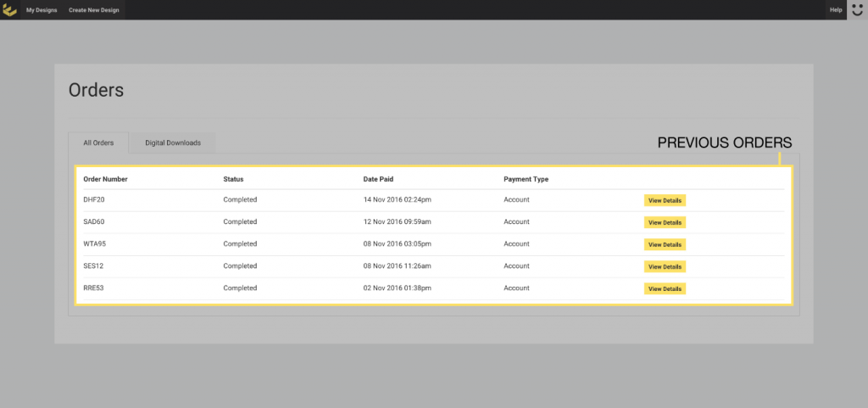Click the Orders page heading
This screenshot has height=408, width=868.
[96, 91]
